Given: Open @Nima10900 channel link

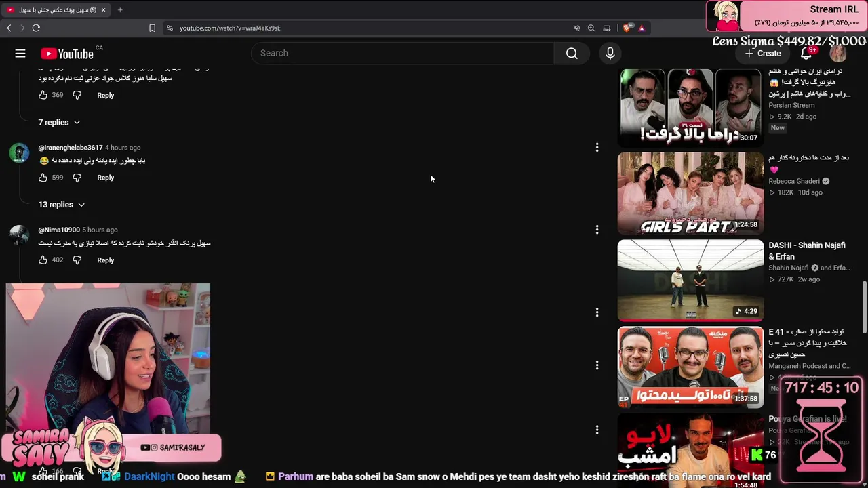Looking at the screenshot, I should tap(59, 230).
